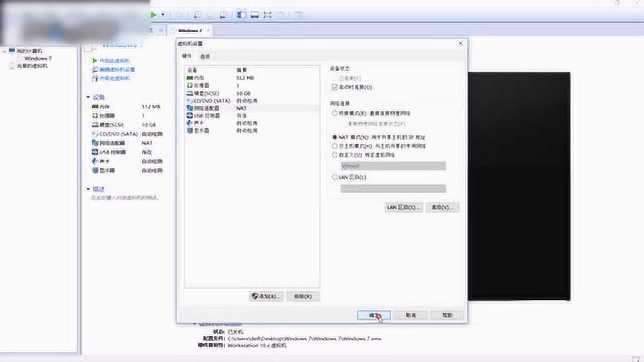
Task: Select the USB 控制器 row in settings dialog
Action: 252,115
